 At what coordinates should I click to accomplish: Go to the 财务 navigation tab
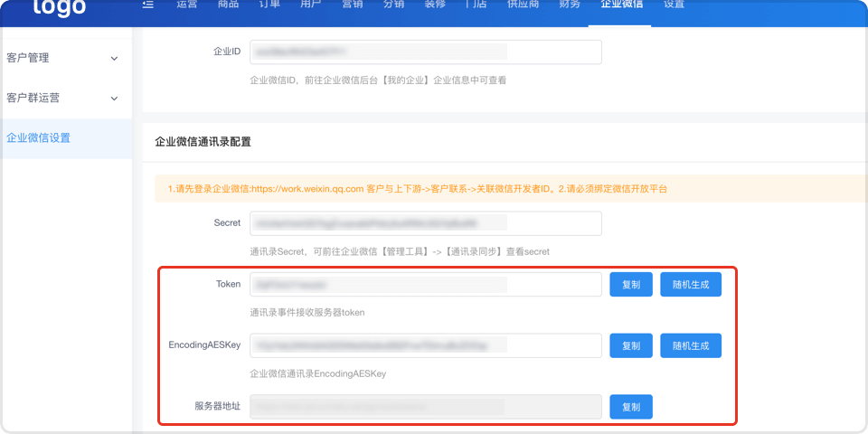tap(570, 5)
